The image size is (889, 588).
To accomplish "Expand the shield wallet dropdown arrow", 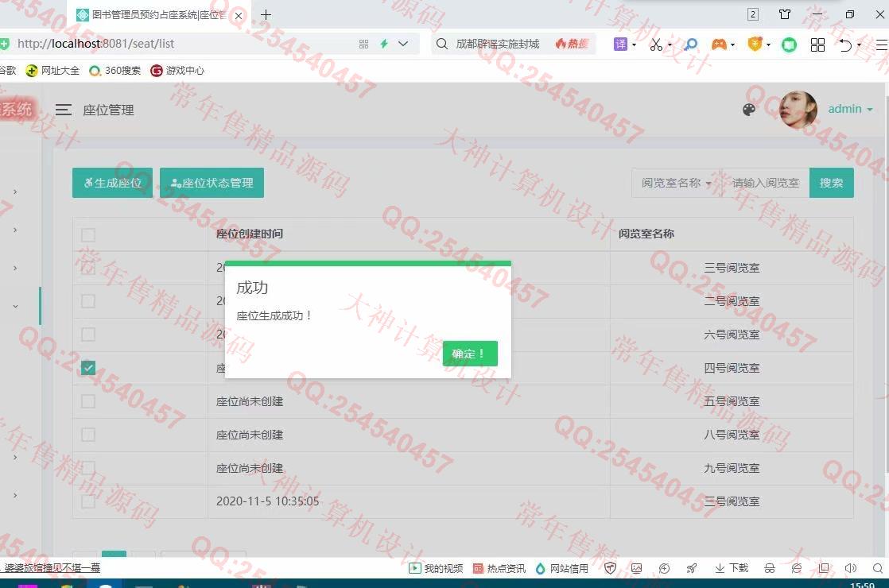I will [x=768, y=44].
